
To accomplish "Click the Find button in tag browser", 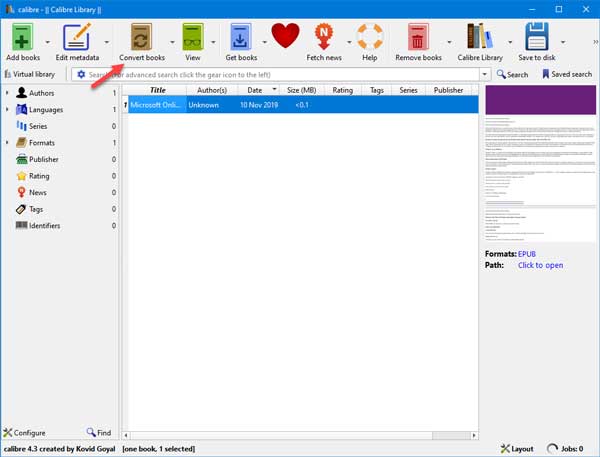I will (x=99, y=433).
